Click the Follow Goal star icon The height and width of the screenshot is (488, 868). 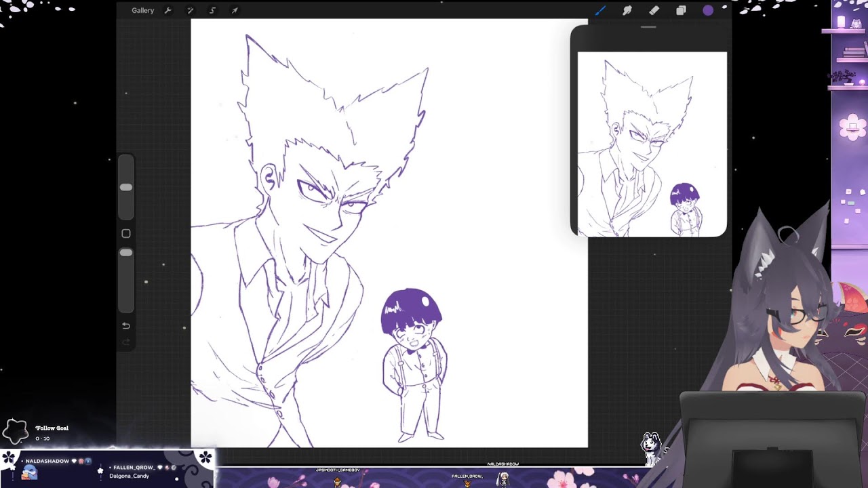[16, 431]
